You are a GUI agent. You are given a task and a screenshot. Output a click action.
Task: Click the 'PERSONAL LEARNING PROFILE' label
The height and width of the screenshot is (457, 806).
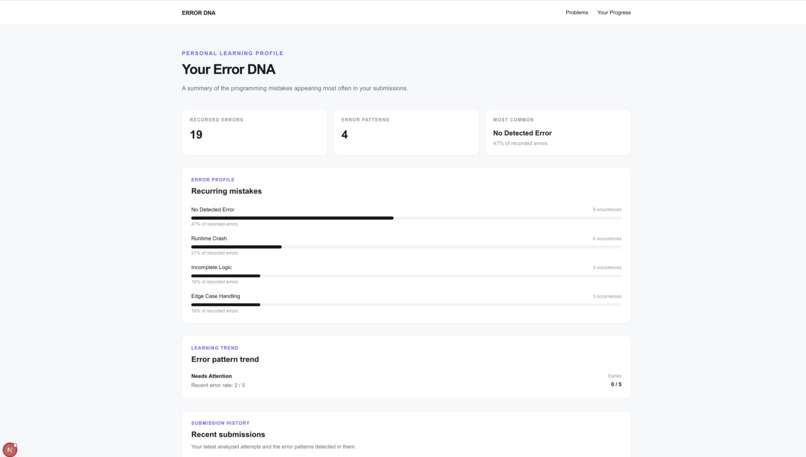coord(232,53)
